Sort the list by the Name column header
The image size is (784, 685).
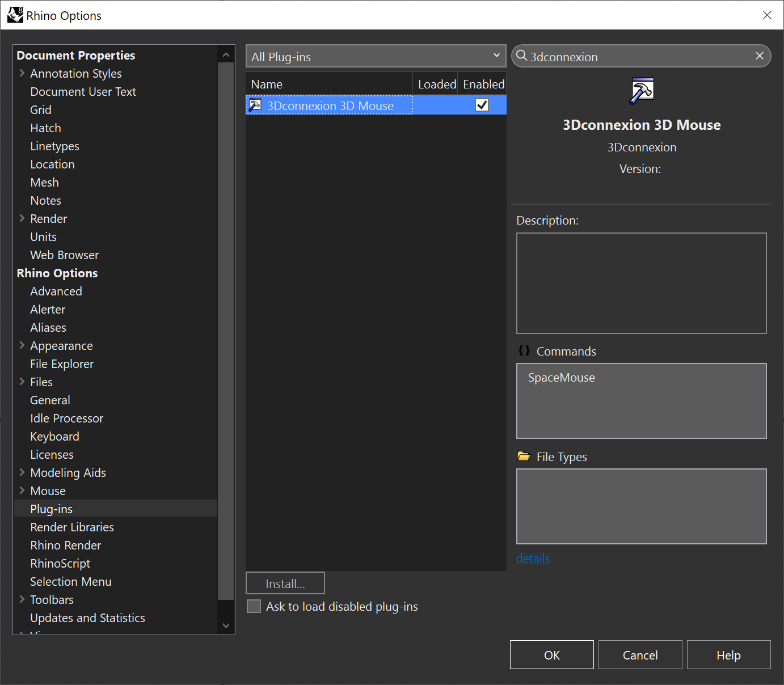pyautogui.click(x=329, y=84)
